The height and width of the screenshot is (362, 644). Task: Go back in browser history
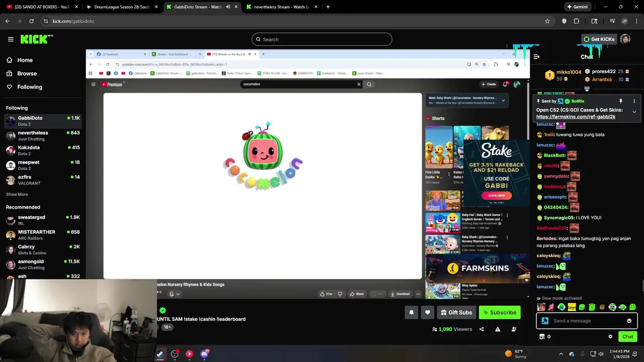point(8,21)
